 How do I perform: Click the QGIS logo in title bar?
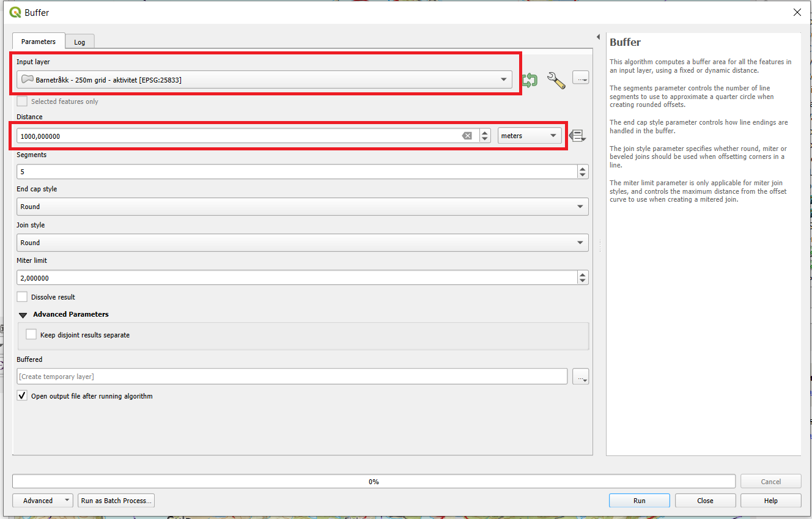click(15, 12)
